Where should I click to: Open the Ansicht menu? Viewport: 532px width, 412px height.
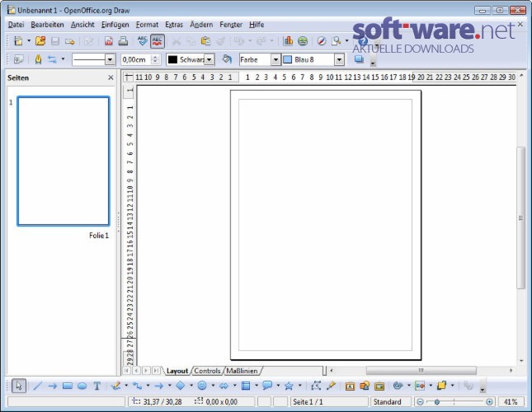(82, 25)
